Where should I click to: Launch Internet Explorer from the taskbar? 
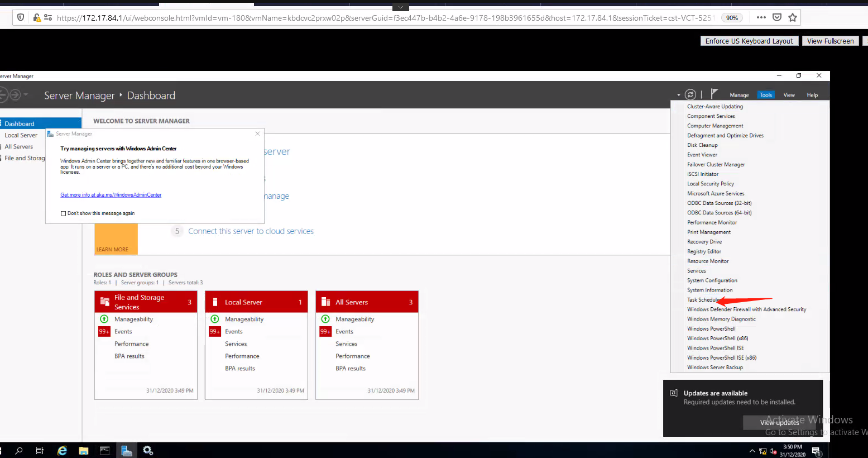tap(62, 450)
